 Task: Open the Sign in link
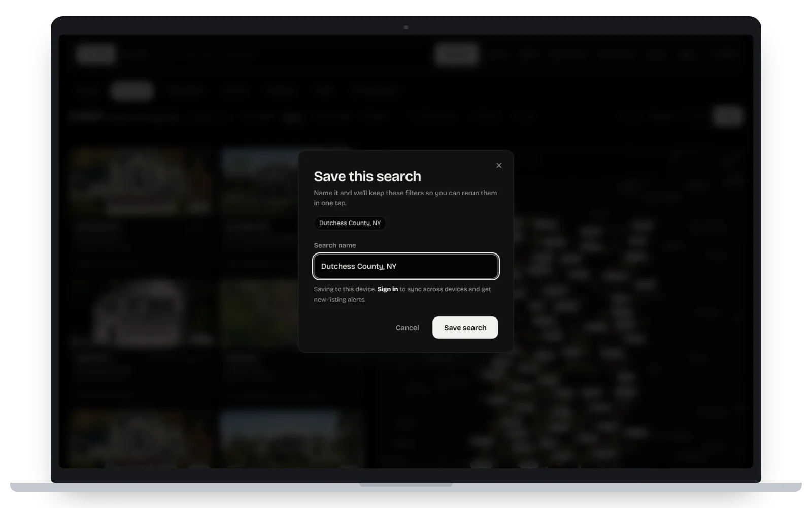coord(388,289)
